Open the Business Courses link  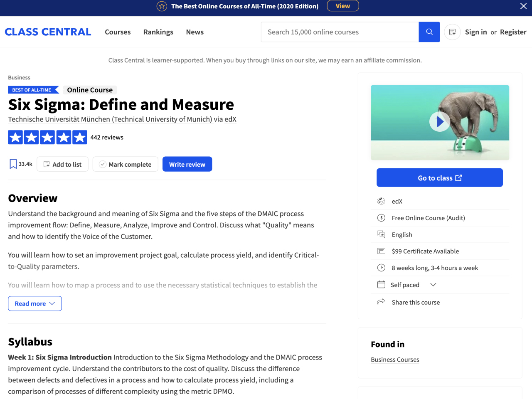[x=395, y=360]
